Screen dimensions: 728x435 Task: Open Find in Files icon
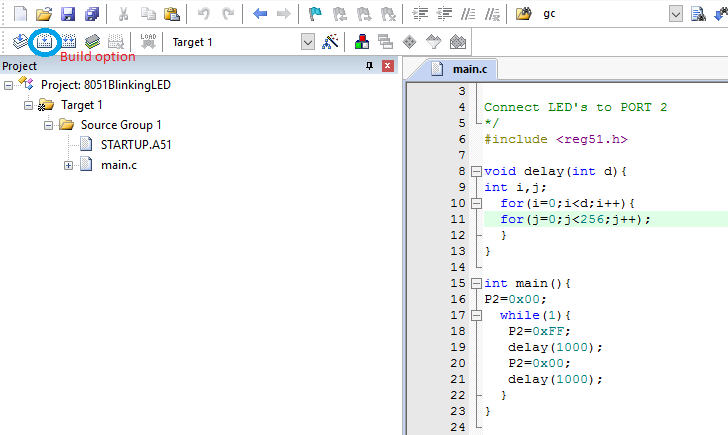tap(524, 14)
